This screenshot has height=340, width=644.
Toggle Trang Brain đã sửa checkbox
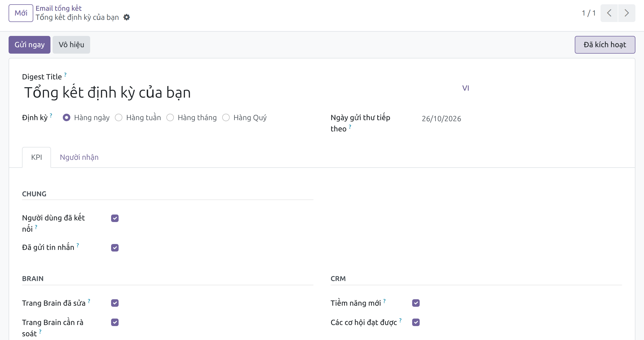[x=115, y=303]
